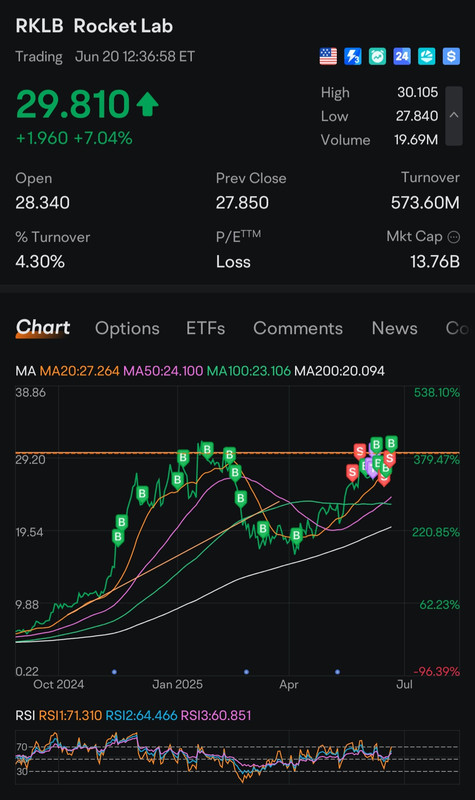Tap the Open value 28.340
Viewport: 475px width, 800px height.
42,203
